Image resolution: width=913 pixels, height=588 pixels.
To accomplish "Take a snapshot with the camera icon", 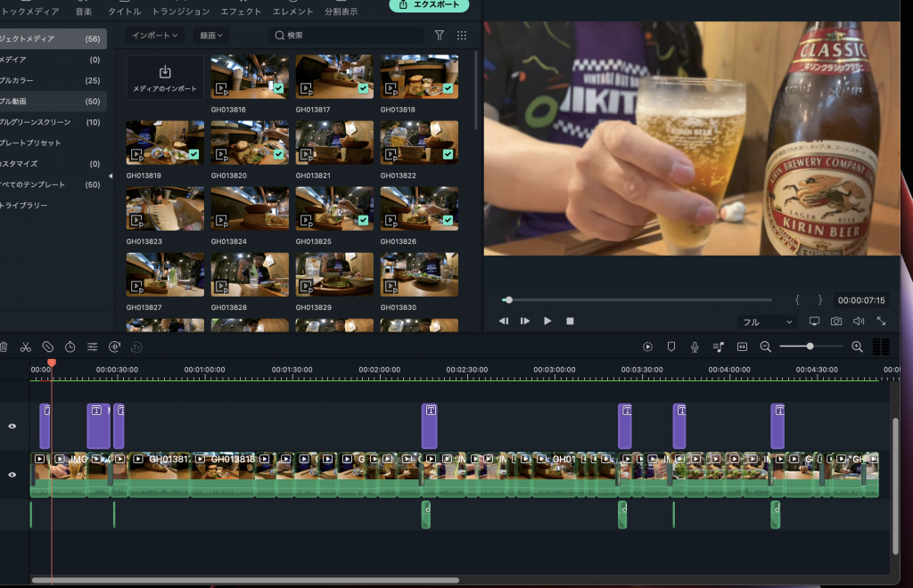I will click(x=836, y=321).
